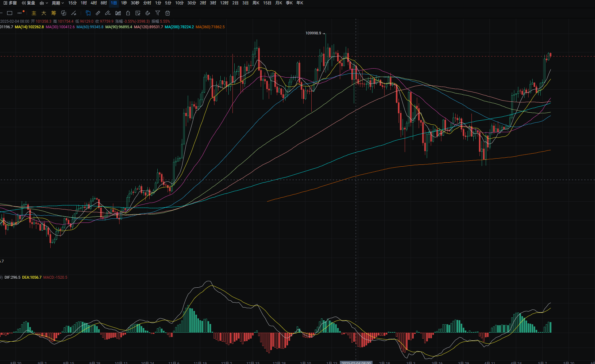Toggle the 筹 chip distribution indicator
The width and height of the screenshot is (595, 364).
pos(54,13)
